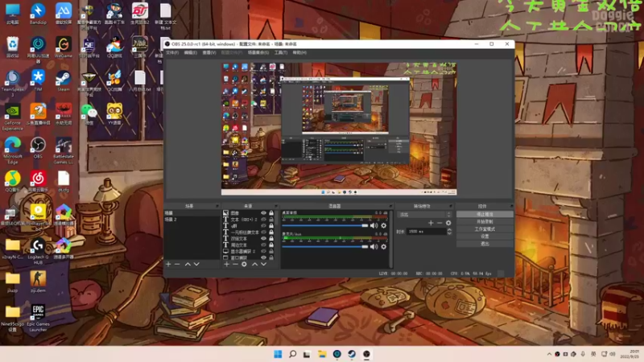Increase transition duration with up arrow

pyautogui.click(x=449, y=230)
